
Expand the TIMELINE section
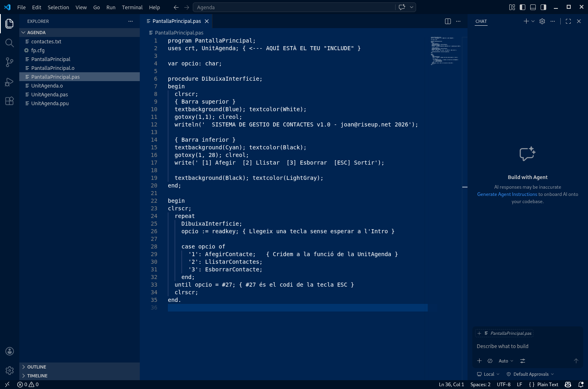80,376
